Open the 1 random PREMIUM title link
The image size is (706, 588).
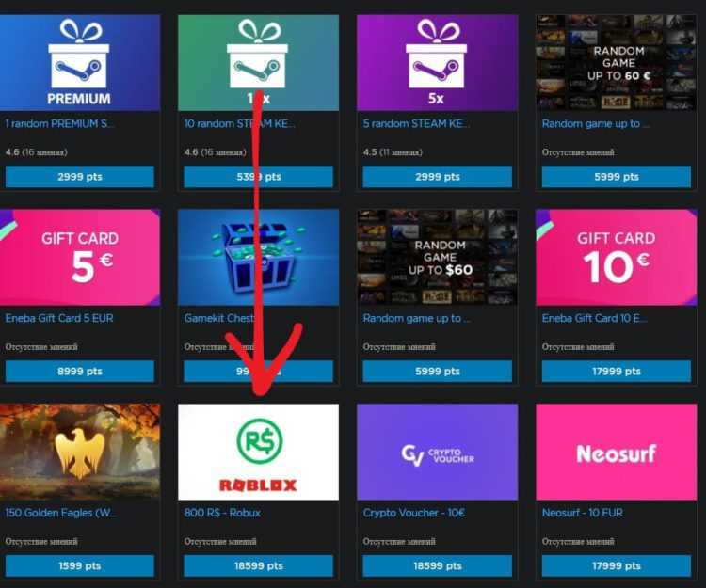(x=59, y=124)
